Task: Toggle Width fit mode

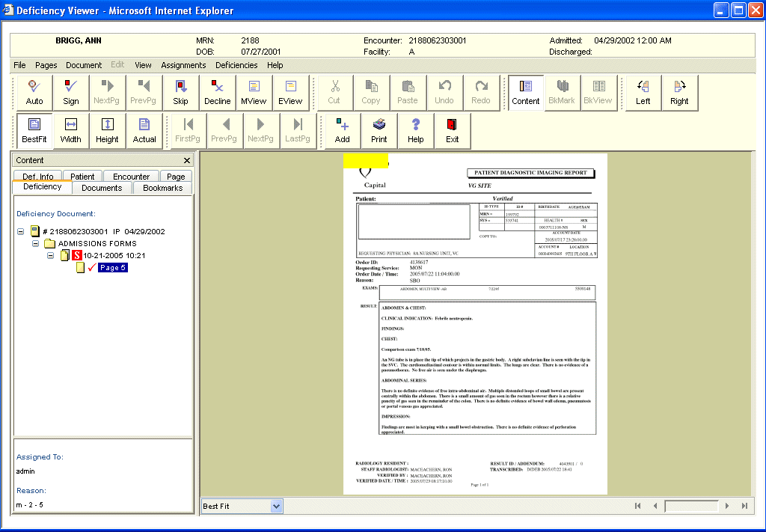Action: pos(71,131)
